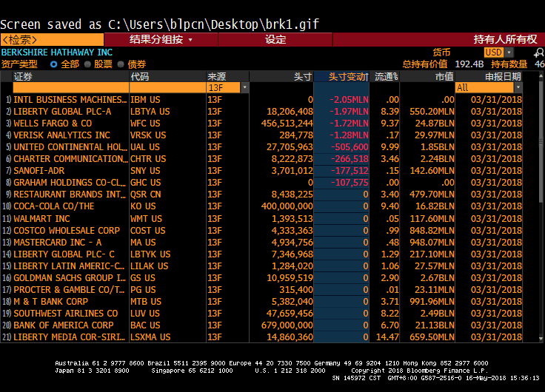
Task: Click the 679,000,000 position cell
Action: tap(287, 325)
